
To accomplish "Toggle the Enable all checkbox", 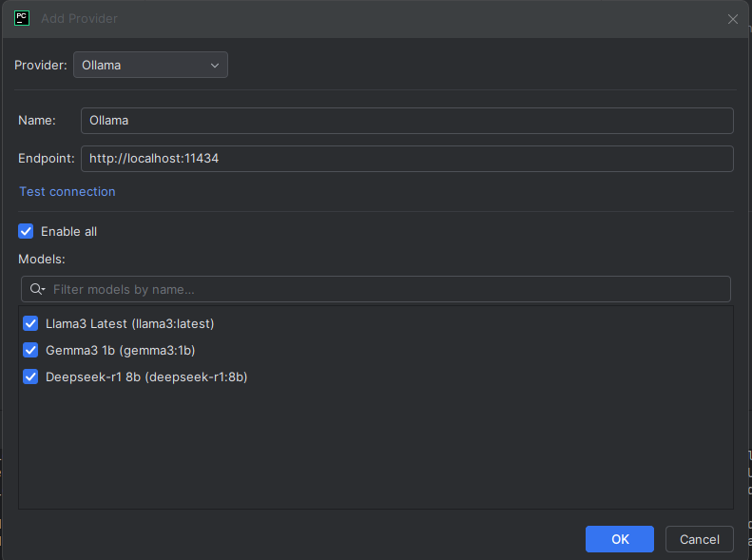I will (x=27, y=231).
